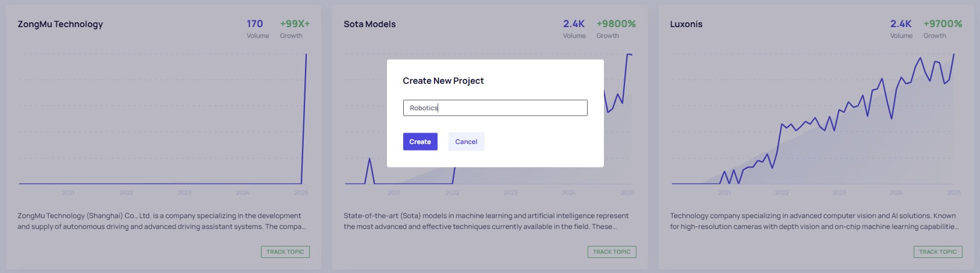Click the Luxonis trend line chart
The height and width of the screenshot is (273, 980).
[x=812, y=121]
